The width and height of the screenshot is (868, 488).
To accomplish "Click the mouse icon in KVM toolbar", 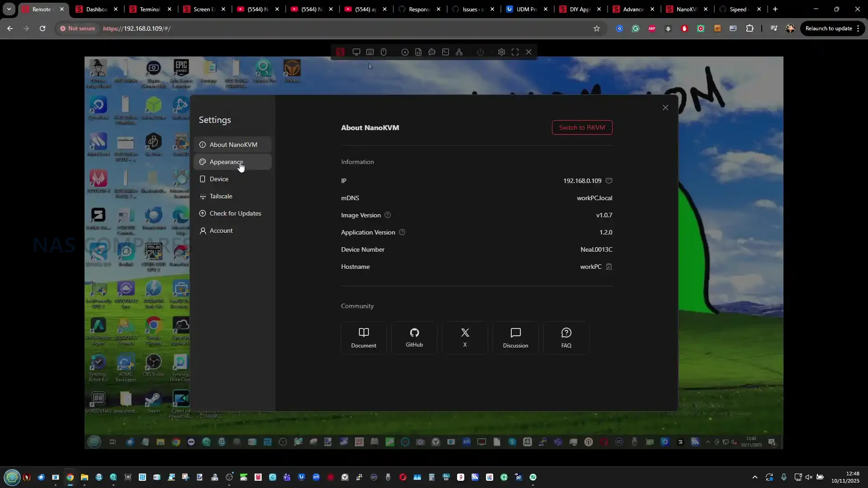I will pyautogui.click(x=383, y=52).
